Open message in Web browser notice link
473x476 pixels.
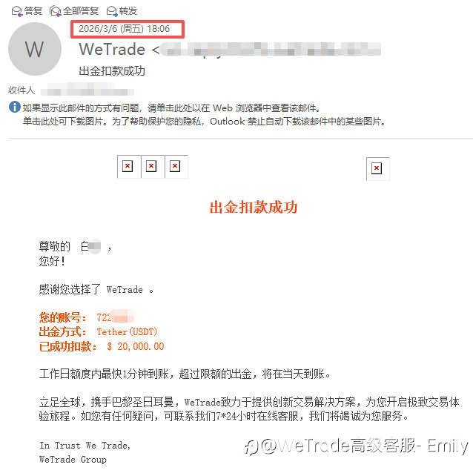tap(171, 108)
